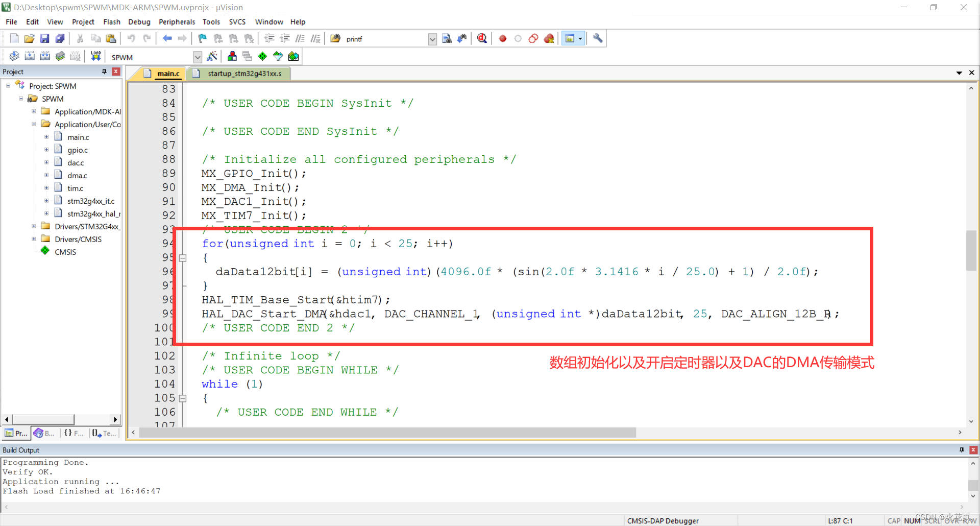Open Options for Target magic wand icon
The height and width of the screenshot is (526, 980).
point(212,56)
